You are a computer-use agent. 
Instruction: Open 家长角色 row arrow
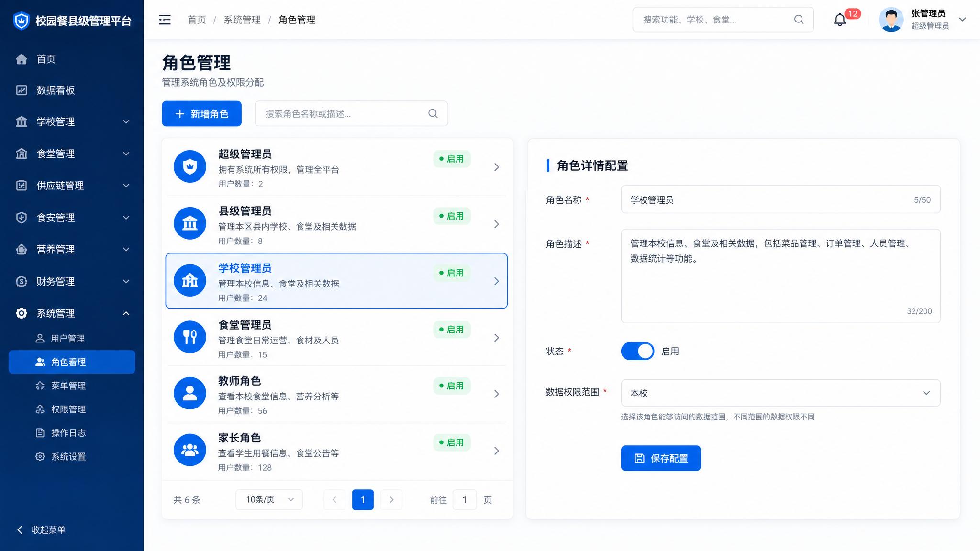click(497, 451)
